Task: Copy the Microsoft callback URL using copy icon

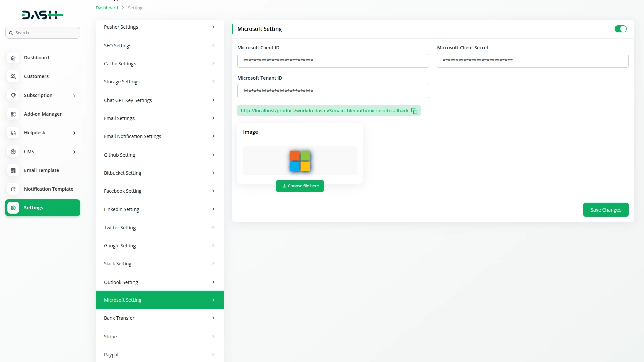Action: [x=414, y=111]
